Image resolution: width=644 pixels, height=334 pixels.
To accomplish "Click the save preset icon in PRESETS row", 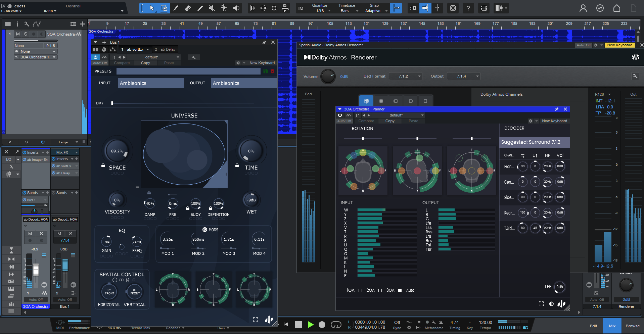I will (265, 71).
